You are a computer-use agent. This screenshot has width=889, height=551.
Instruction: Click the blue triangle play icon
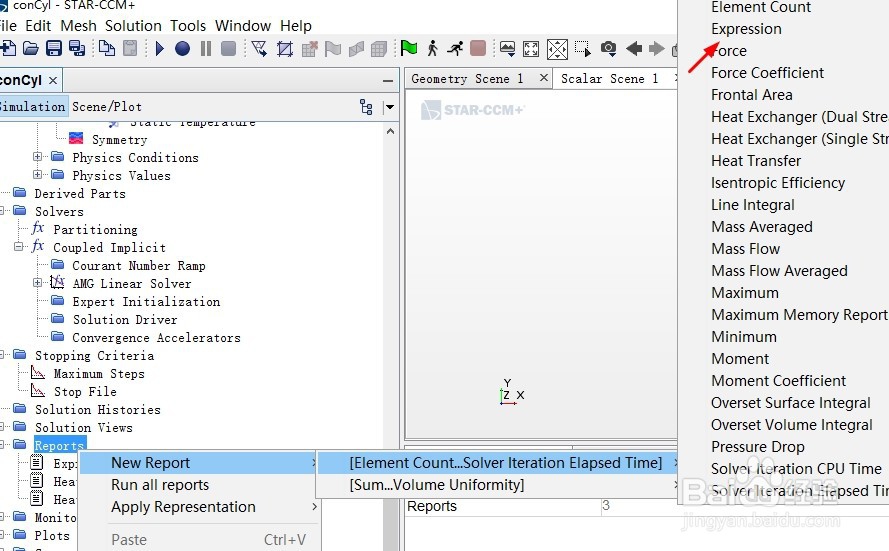tap(159, 49)
